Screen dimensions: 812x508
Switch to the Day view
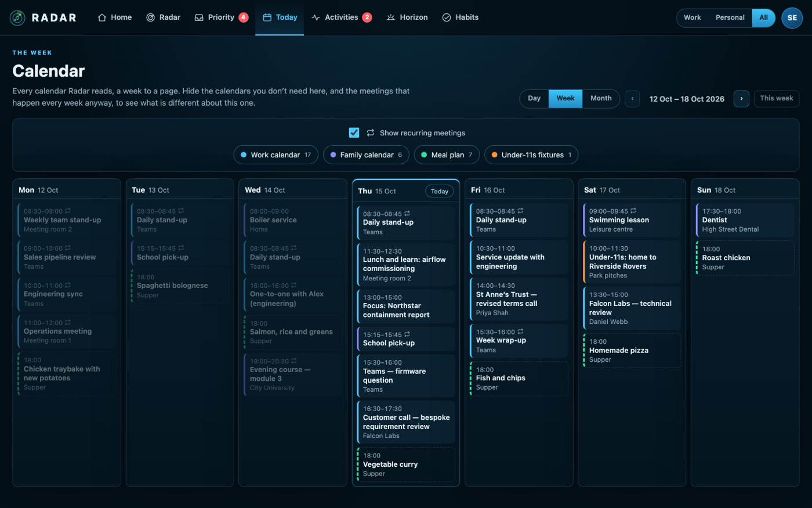(x=534, y=98)
